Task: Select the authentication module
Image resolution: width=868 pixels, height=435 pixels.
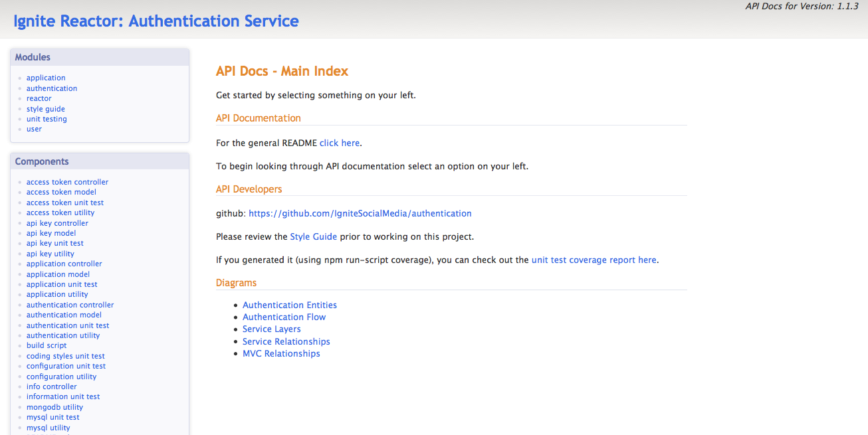Action: point(51,88)
